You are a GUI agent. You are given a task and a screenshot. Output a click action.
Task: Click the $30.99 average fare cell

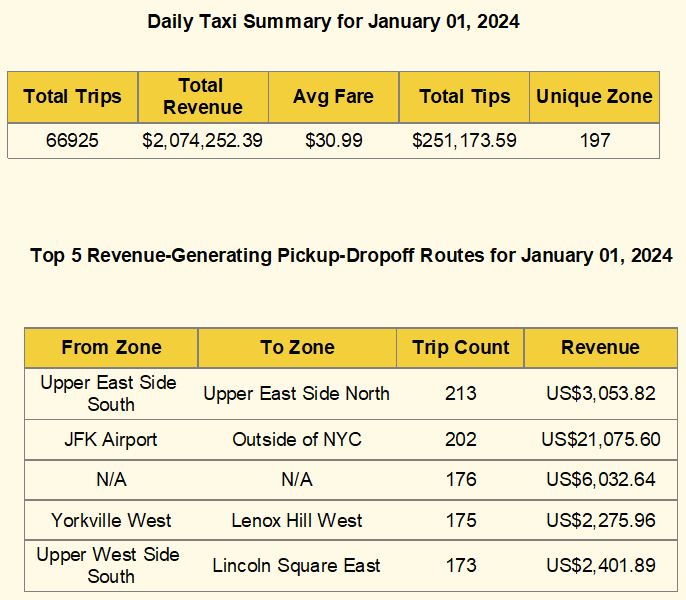point(333,140)
